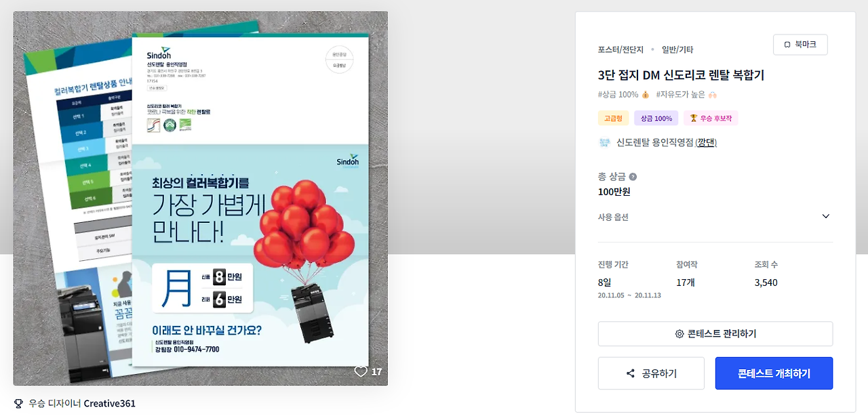Click the #자유도가 높은 hashtag
The width and height of the screenshot is (868, 416).
click(686, 94)
